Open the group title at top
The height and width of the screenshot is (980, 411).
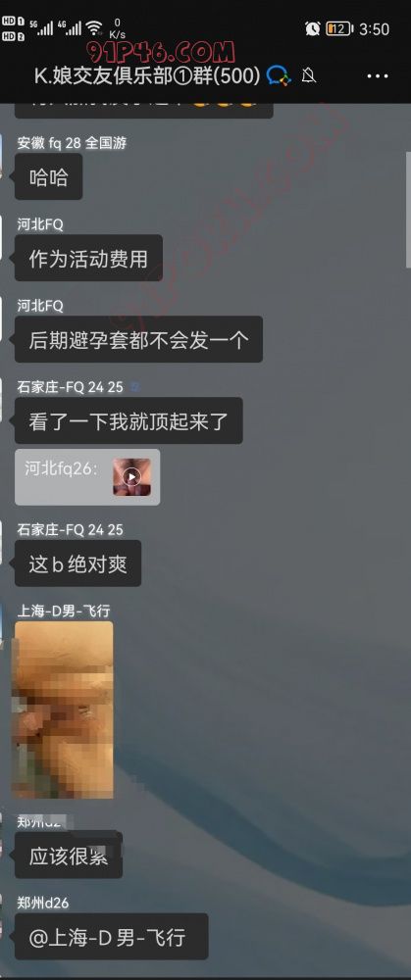(147, 75)
